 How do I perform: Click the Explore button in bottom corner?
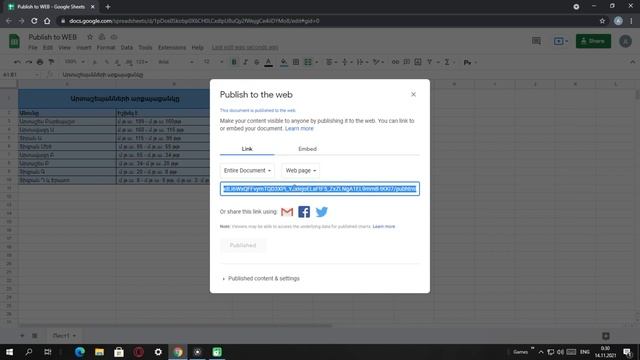(606, 336)
